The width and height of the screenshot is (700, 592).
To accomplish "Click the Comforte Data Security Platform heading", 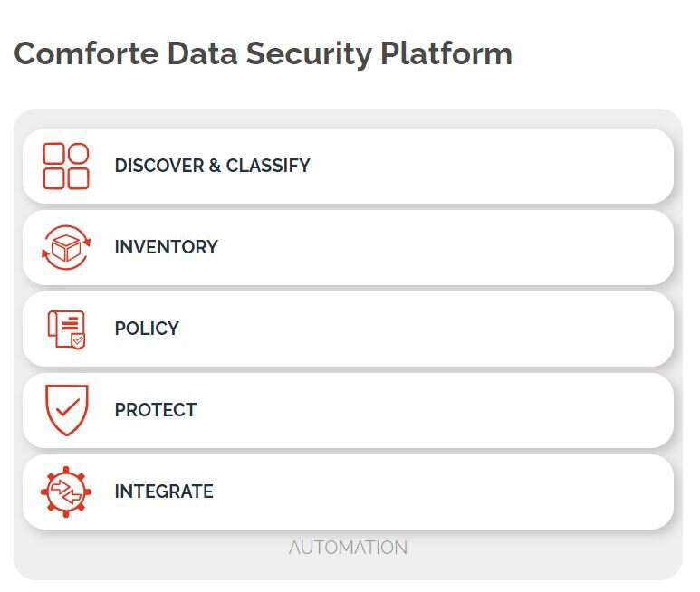I will coord(263,54).
